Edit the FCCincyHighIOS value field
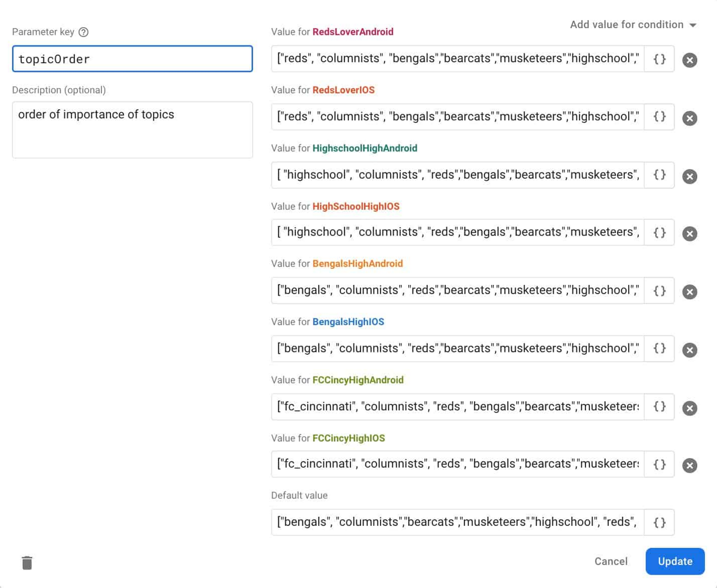This screenshot has height=588, width=717. 457,464
